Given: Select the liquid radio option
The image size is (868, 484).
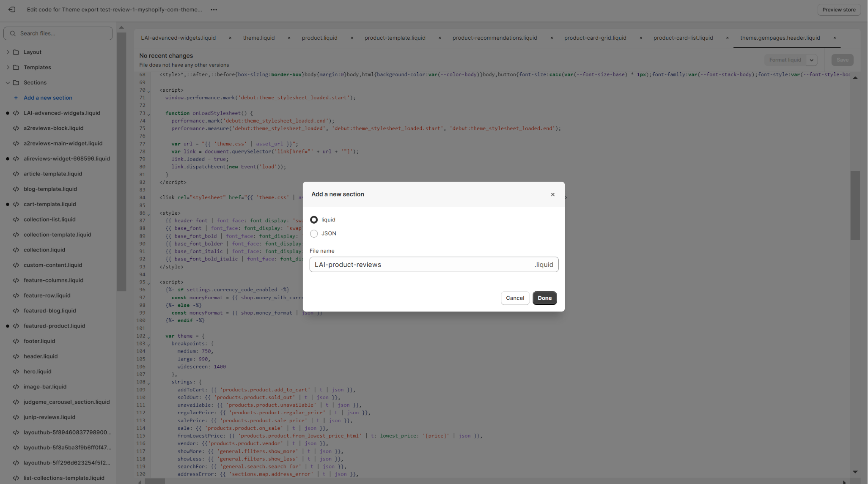Looking at the screenshot, I should [314, 220].
